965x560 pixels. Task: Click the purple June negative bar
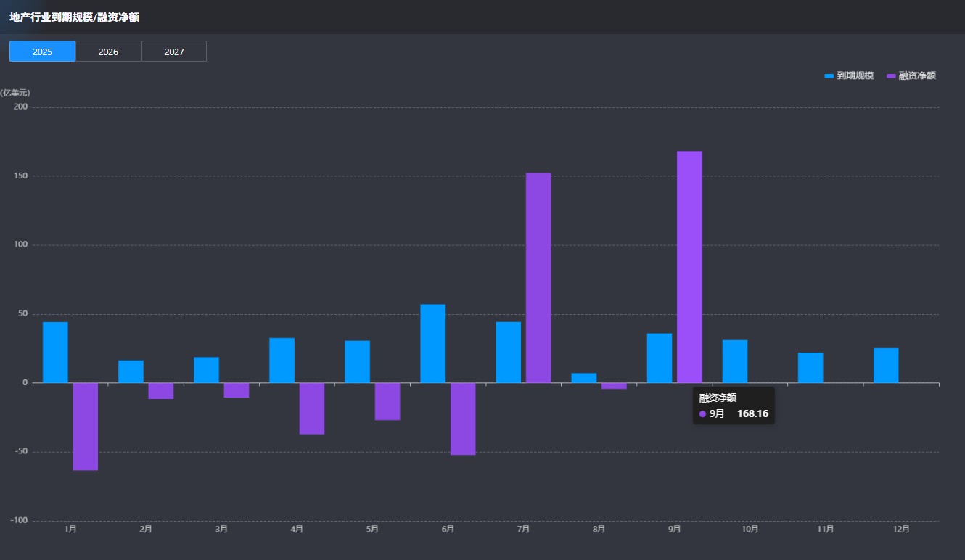[463, 419]
